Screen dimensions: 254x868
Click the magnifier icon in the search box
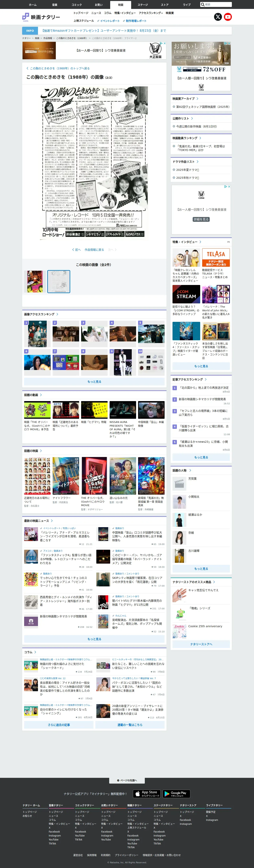point(203,4)
